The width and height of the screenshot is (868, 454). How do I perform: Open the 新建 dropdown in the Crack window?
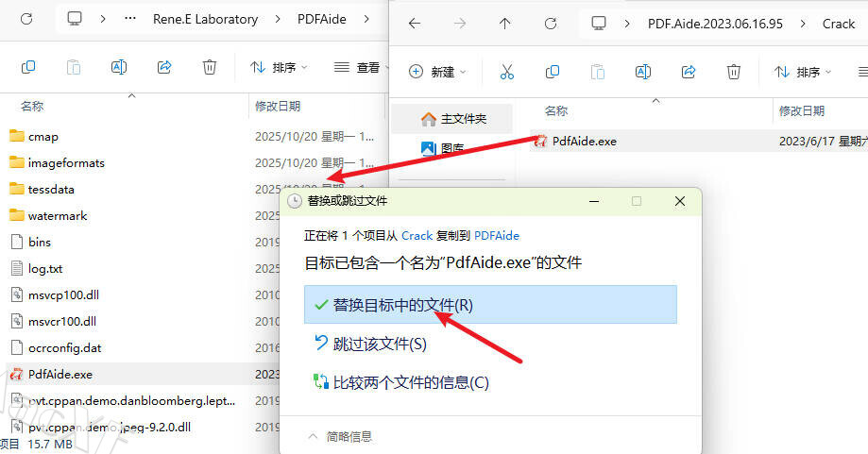438,72
